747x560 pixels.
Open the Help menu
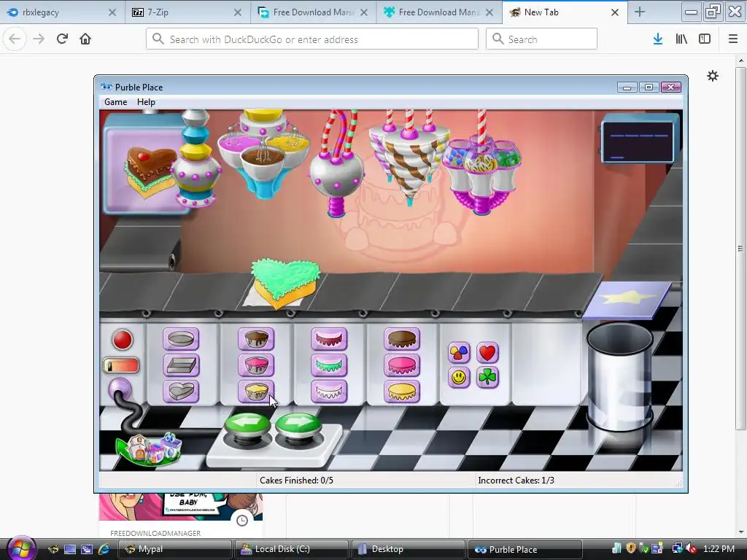[146, 102]
